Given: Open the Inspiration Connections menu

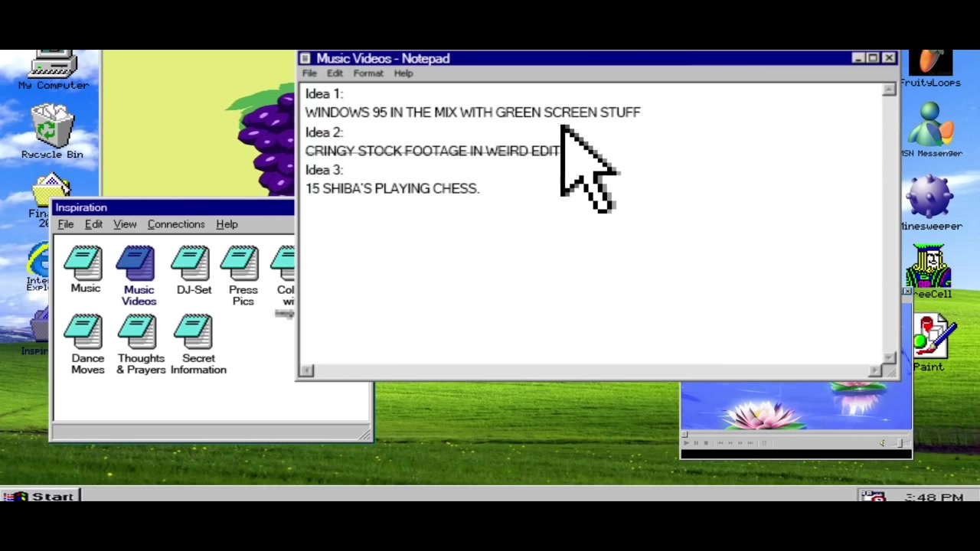Looking at the screenshot, I should pyautogui.click(x=176, y=224).
